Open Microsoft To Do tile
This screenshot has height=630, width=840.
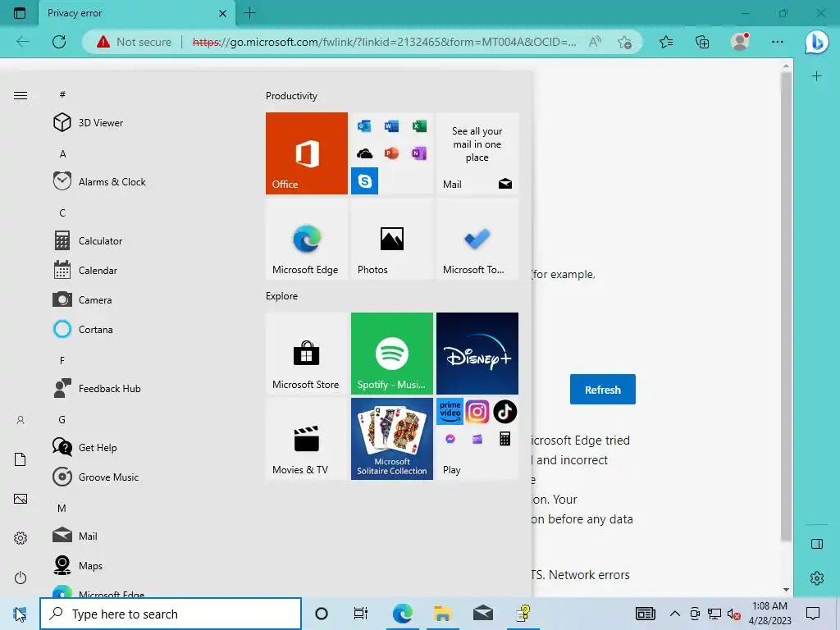click(x=477, y=239)
